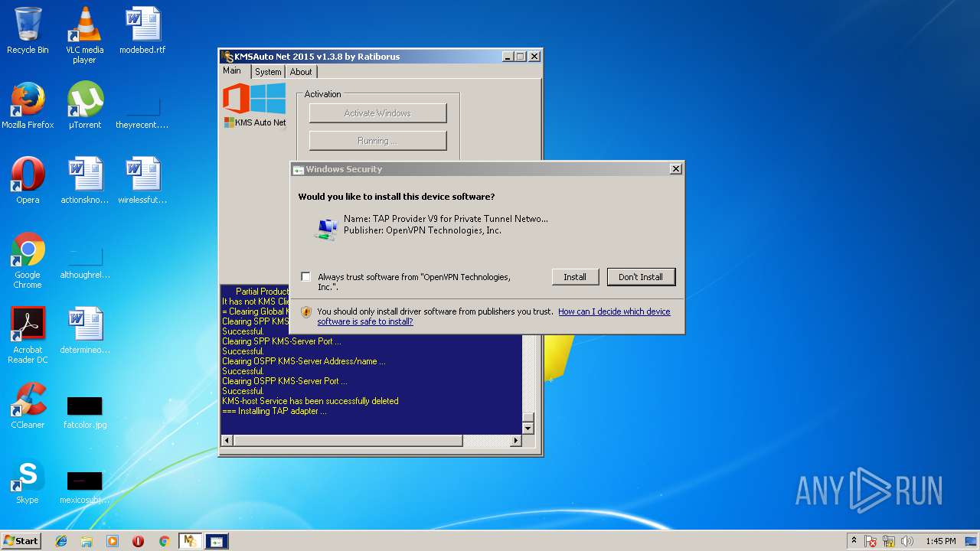This screenshot has width=980, height=551.
Task: Switch to the About tab in KMSAuto
Action: (x=301, y=72)
